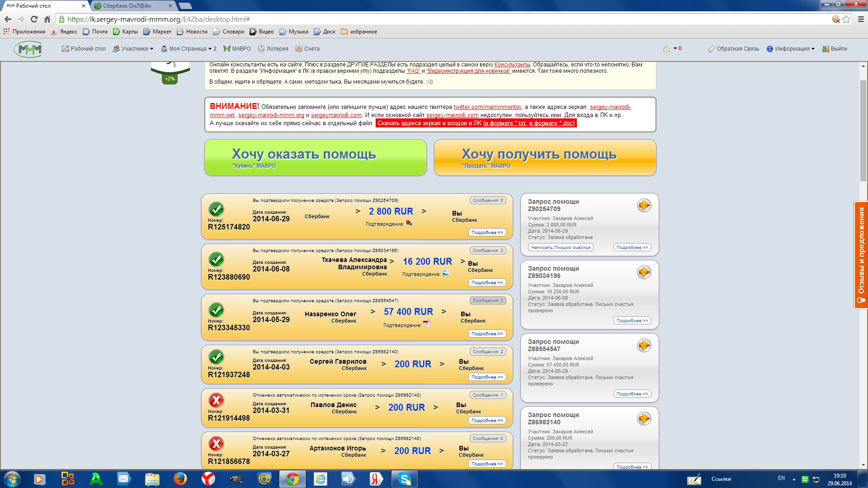868x488 pixels.
Task: Open Chrome main menu
Action: pyautogui.click(x=861, y=19)
